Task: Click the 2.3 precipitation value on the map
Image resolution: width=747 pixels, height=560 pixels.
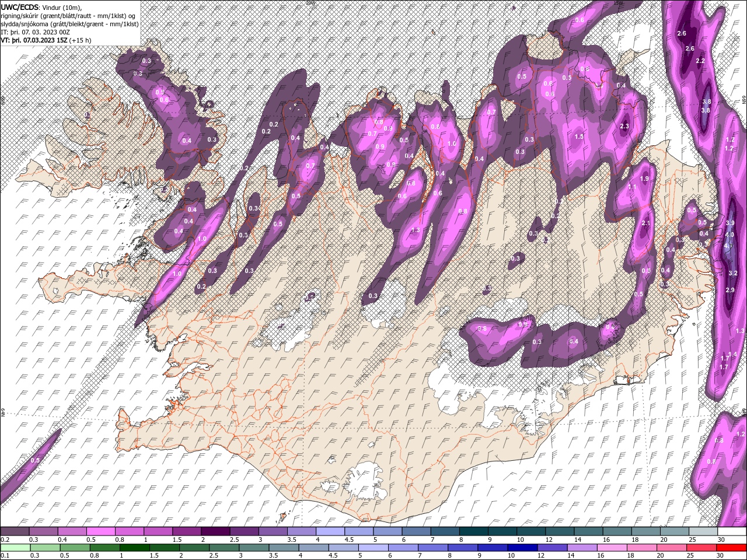Action: (x=624, y=126)
